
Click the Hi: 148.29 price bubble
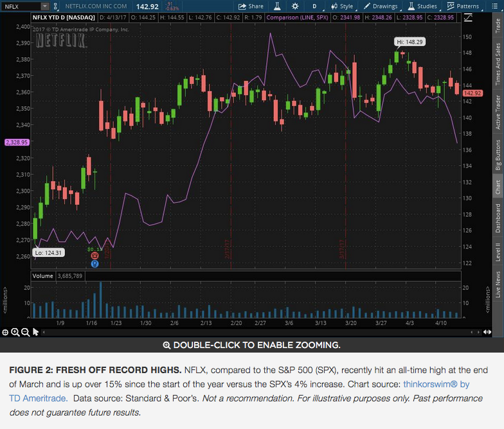point(410,42)
